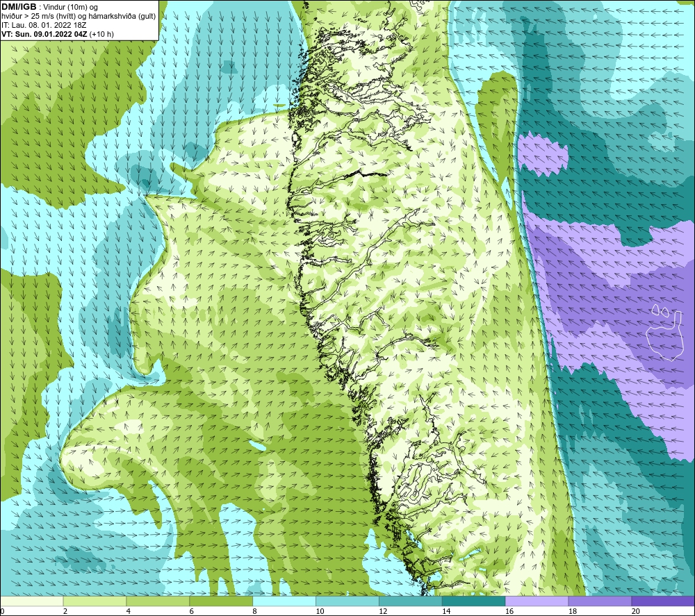This screenshot has width=695, height=616.
Task: Click the 16–18 m/s light purple legend swatch
Action: [x=537, y=601]
